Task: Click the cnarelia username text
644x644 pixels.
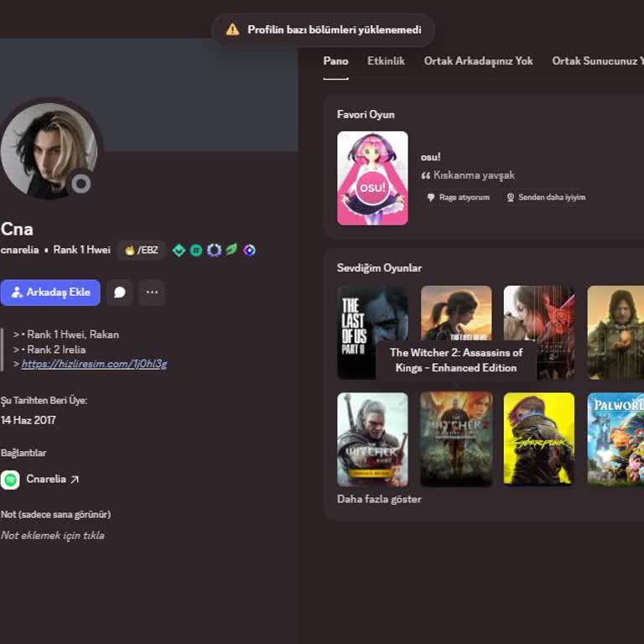Action: 20,250
